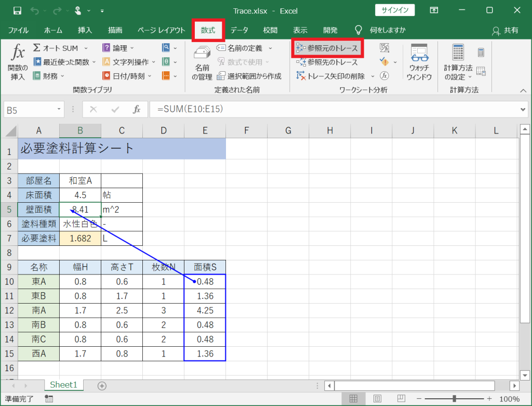Image resolution: width=532 pixels, height=406 pixels.
Task: Toggle touch/mouse mode hand icon
Action: [78, 11]
